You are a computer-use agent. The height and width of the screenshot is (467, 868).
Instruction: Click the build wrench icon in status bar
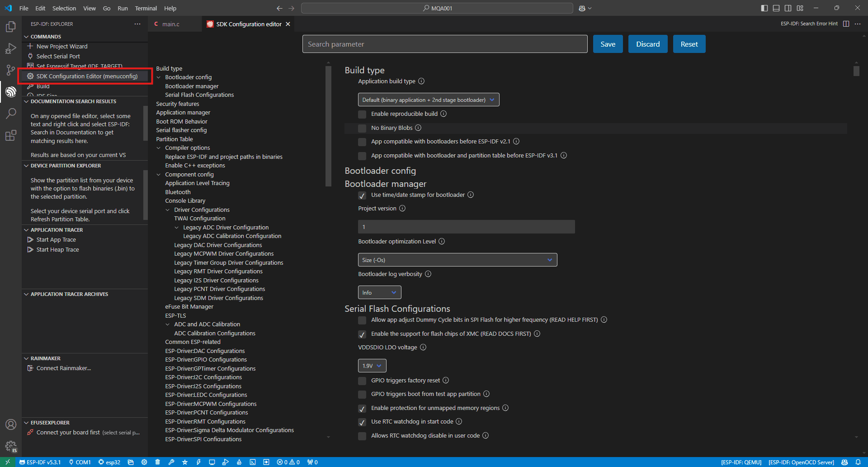coord(171,462)
